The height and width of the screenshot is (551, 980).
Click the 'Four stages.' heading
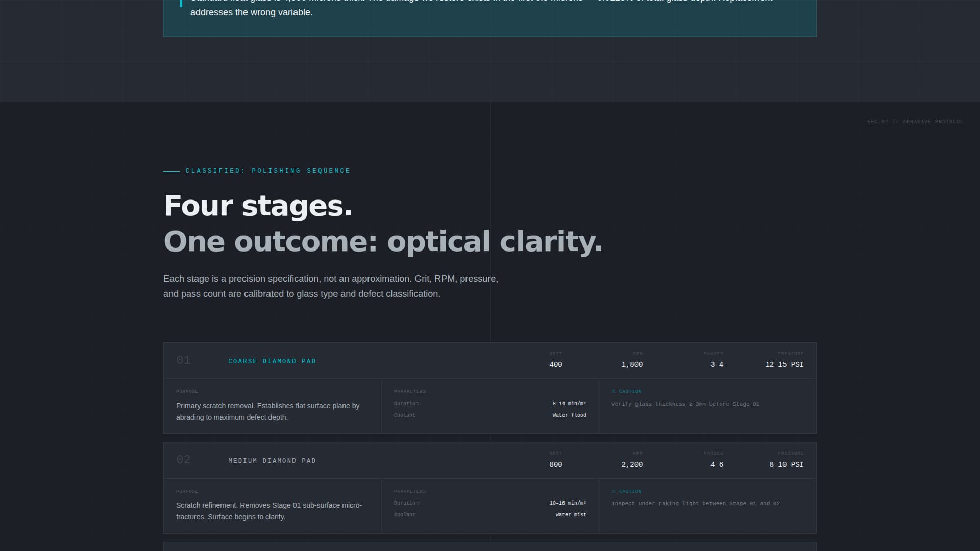tap(258, 206)
